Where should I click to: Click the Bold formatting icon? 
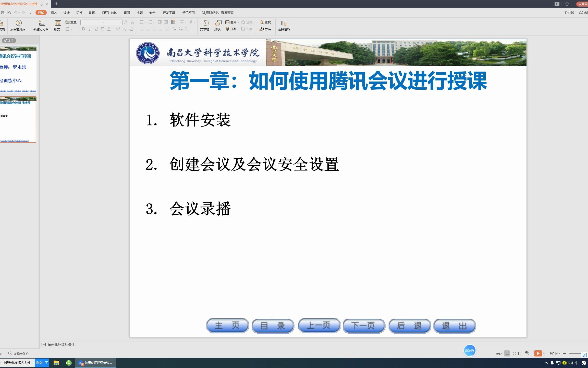[x=83, y=29]
